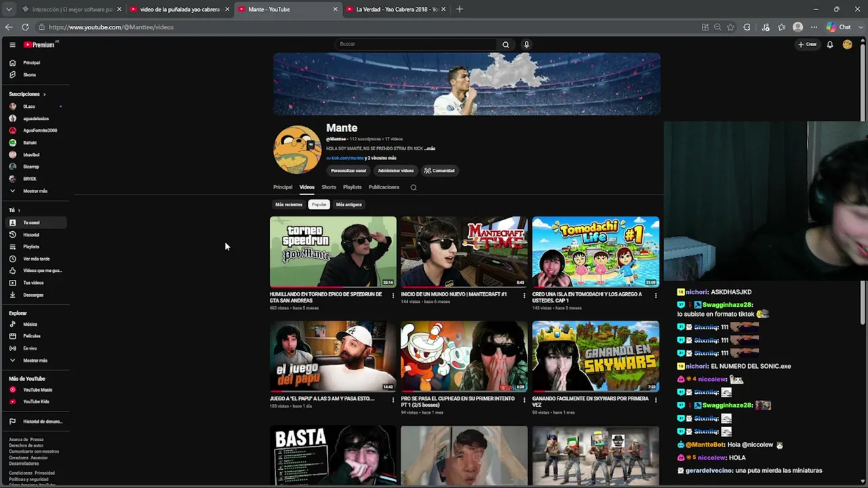Open Tus videos in sidebar
Screen dimensions: 868x488
pos(33,283)
